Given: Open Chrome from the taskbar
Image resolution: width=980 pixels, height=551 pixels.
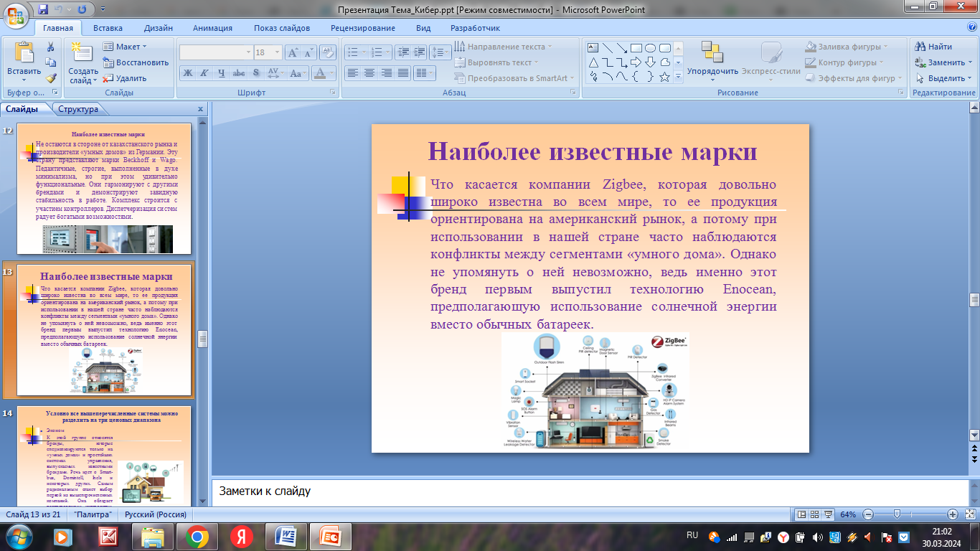Looking at the screenshot, I should 197,536.
